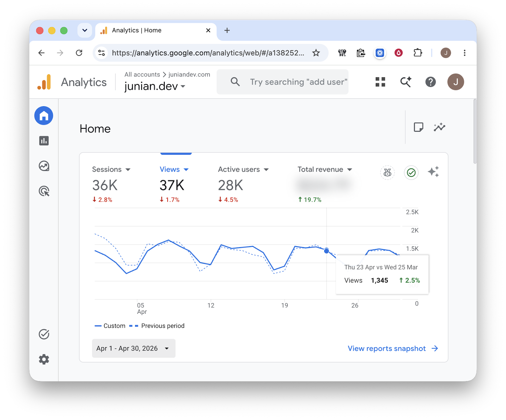The width and height of the screenshot is (506, 420).
Task: Click the 36K sessions value
Action: 105,185
